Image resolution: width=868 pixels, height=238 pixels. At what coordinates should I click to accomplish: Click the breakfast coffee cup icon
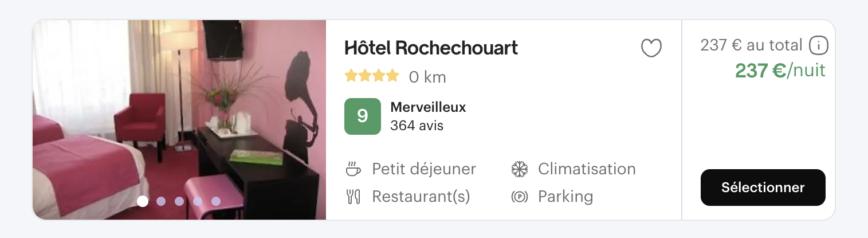click(x=354, y=169)
